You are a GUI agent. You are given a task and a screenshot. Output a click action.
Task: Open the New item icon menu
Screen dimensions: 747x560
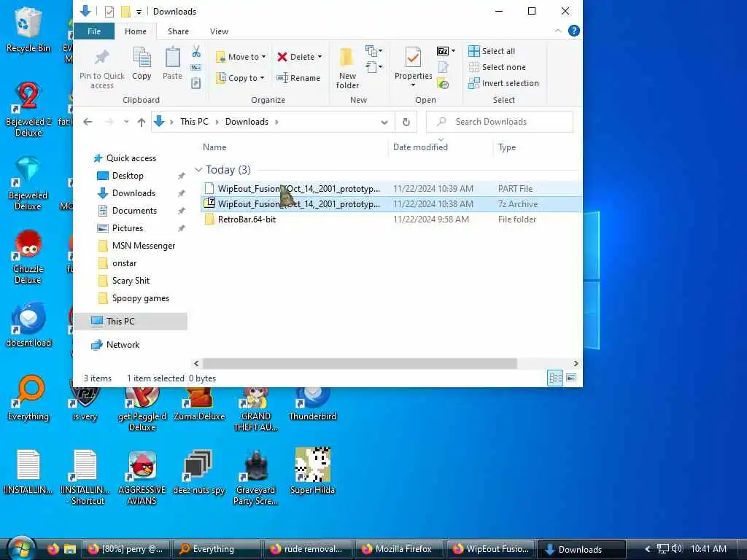[374, 50]
